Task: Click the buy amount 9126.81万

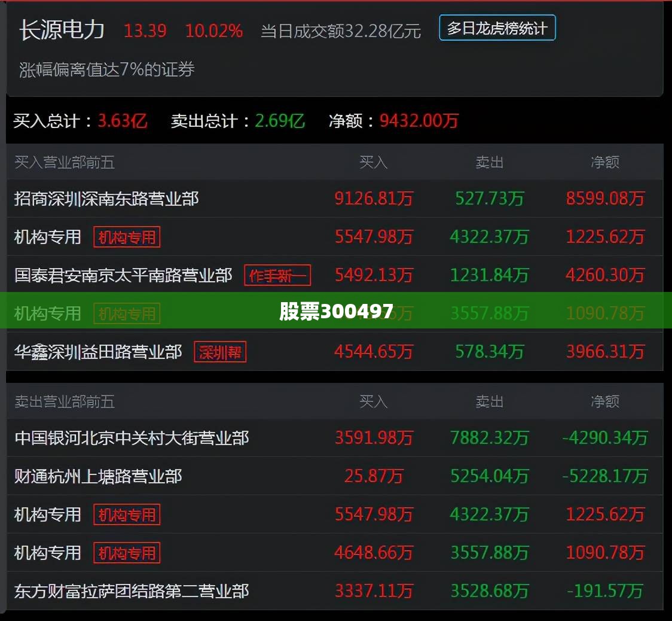Action: point(374,199)
